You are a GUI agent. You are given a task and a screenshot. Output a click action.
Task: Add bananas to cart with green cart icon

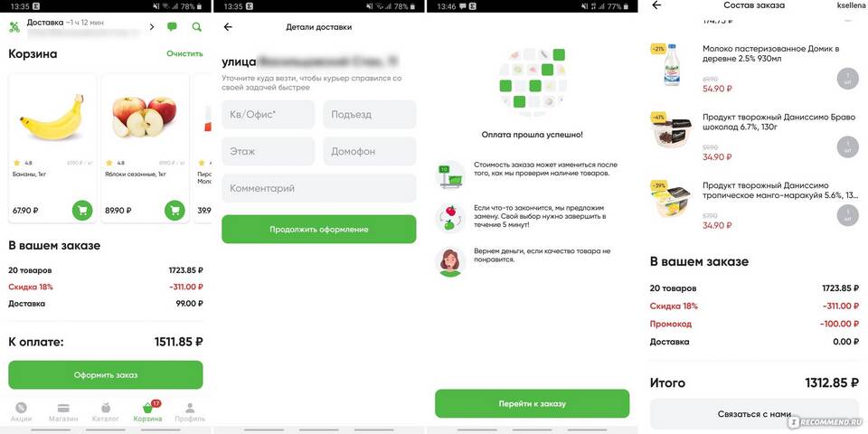(x=82, y=211)
